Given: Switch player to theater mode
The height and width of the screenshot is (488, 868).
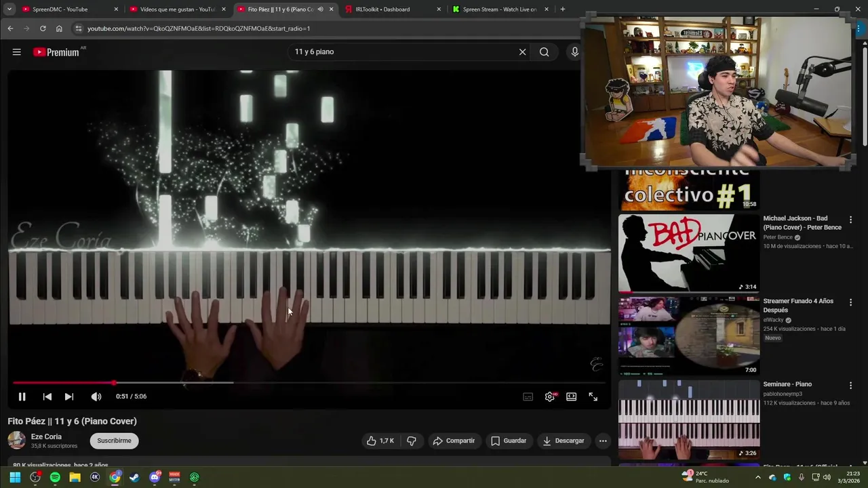Looking at the screenshot, I should click(572, 396).
